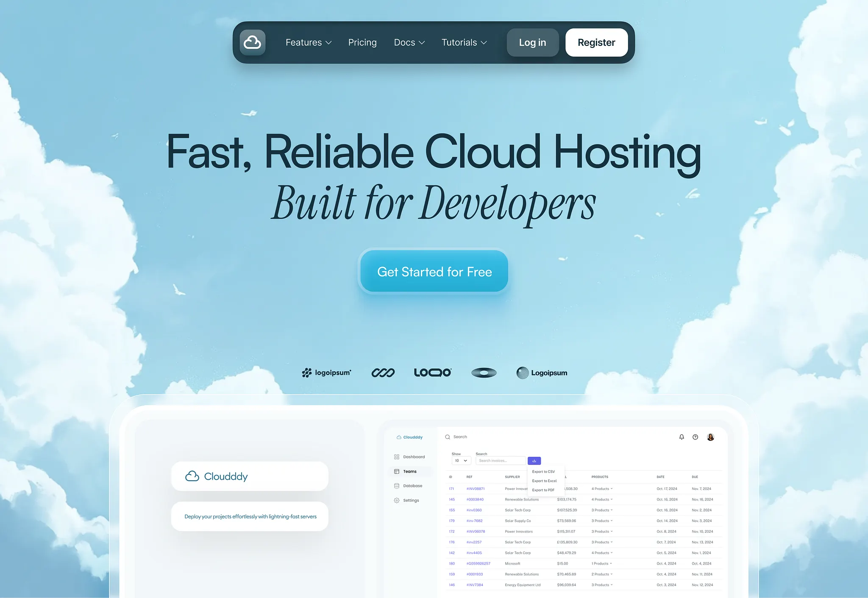868x598 pixels.
Task: Open the notifications bell icon
Action: (x=682, y=437)
